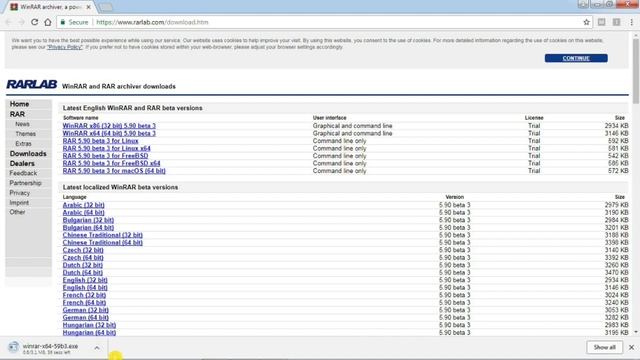Select the 3146 KB size for WinRAR x64
Image resolution: width=640 pixels, height=360 pixels.
(x=616, y=133)
